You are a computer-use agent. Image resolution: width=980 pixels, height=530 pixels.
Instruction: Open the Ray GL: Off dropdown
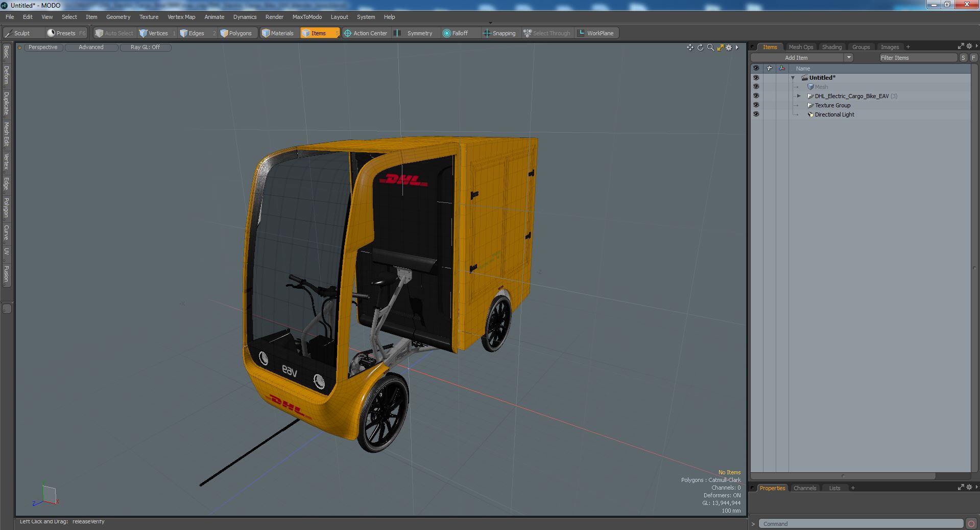pyautogui.click(x=145, y=47)
